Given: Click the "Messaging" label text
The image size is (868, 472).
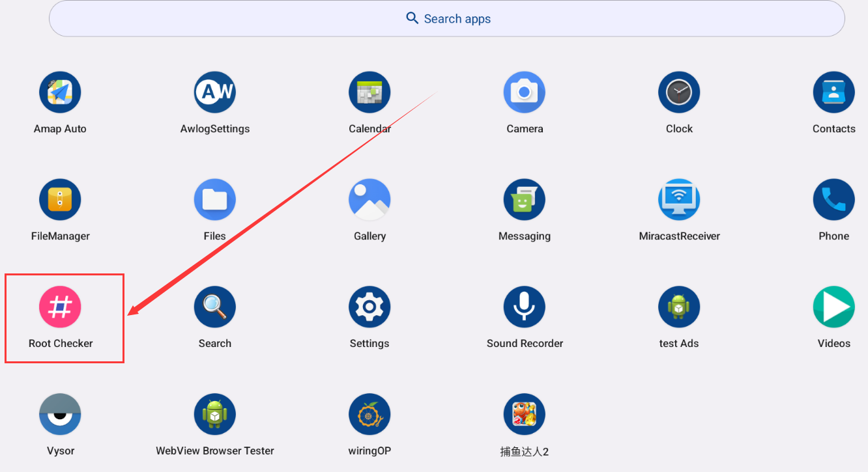Looking at the screenshot, I should pos(525,236).
